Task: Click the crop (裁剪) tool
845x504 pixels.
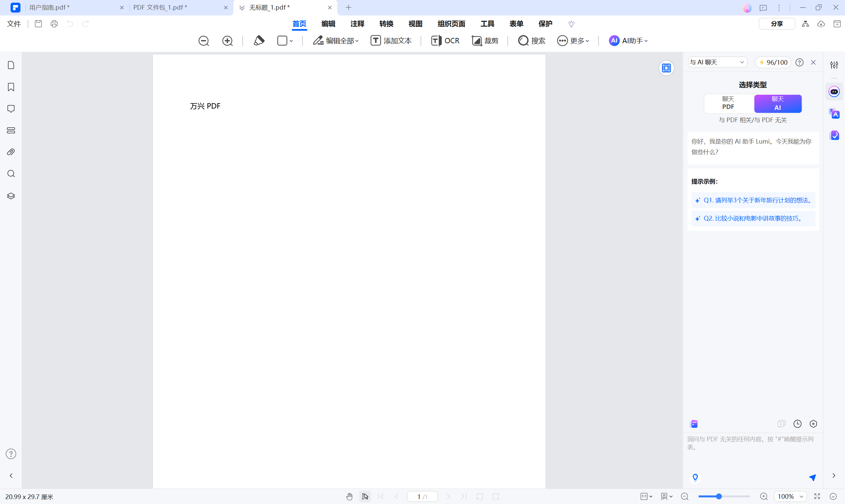Action: (485, 41)
